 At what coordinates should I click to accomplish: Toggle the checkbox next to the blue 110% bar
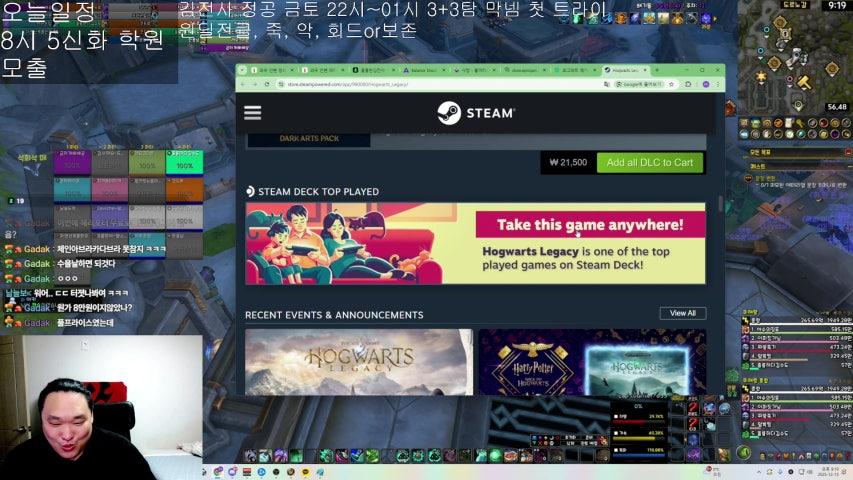click(x=616, y=450)
